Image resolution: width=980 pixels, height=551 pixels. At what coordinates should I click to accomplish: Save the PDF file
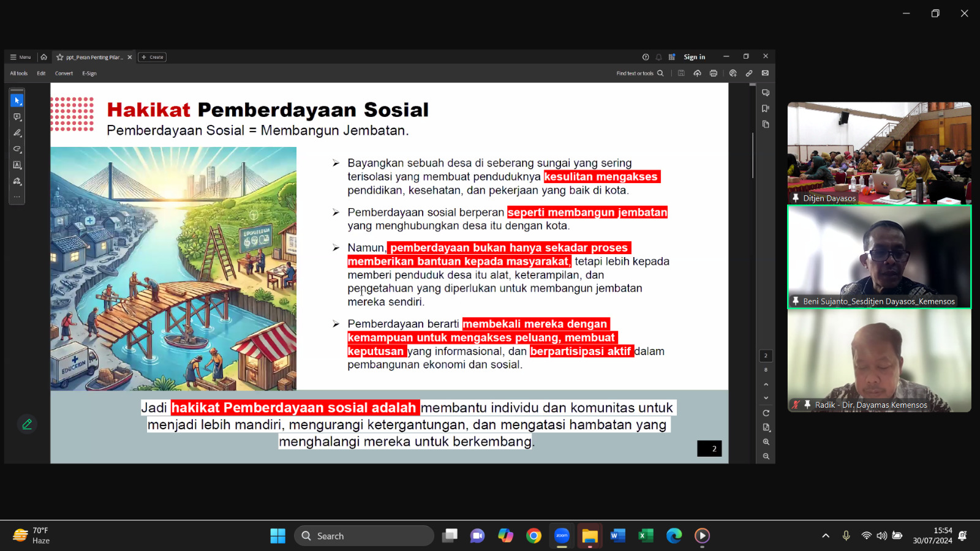point(681,73)
